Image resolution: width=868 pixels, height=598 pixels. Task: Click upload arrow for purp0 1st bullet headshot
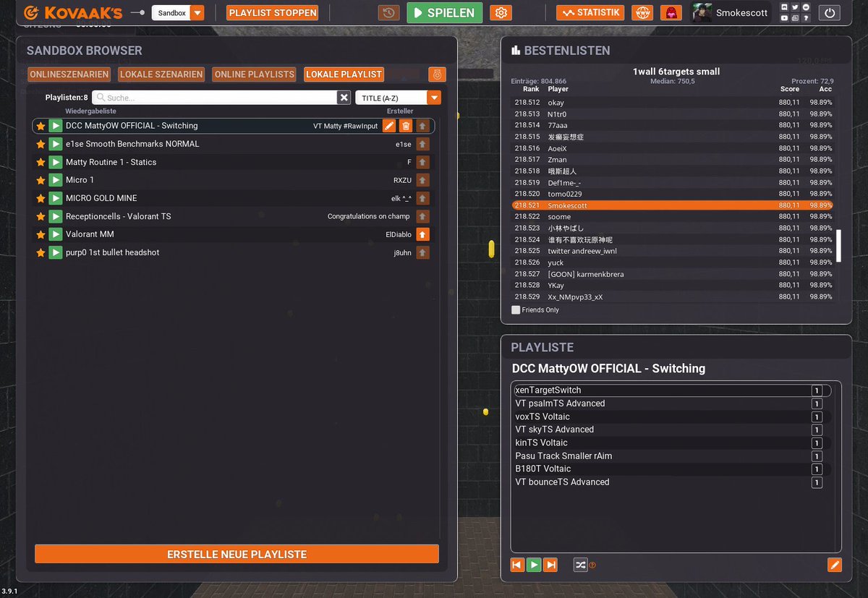click(423, 252)
